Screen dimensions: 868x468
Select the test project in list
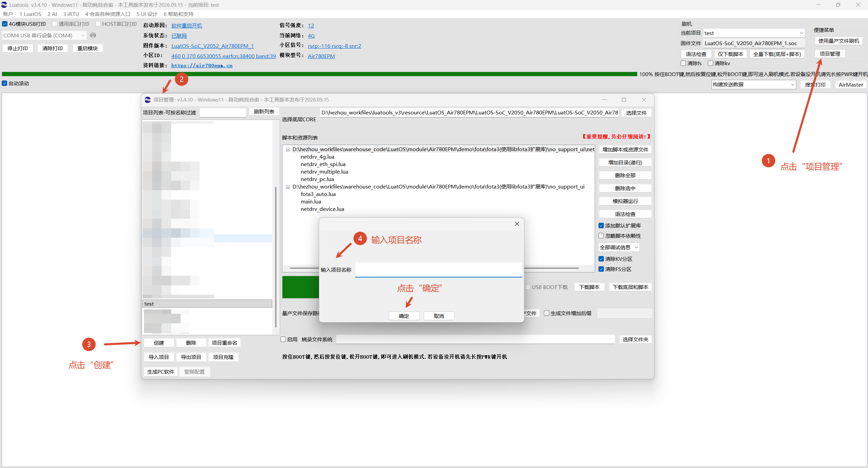click(207, 304)
